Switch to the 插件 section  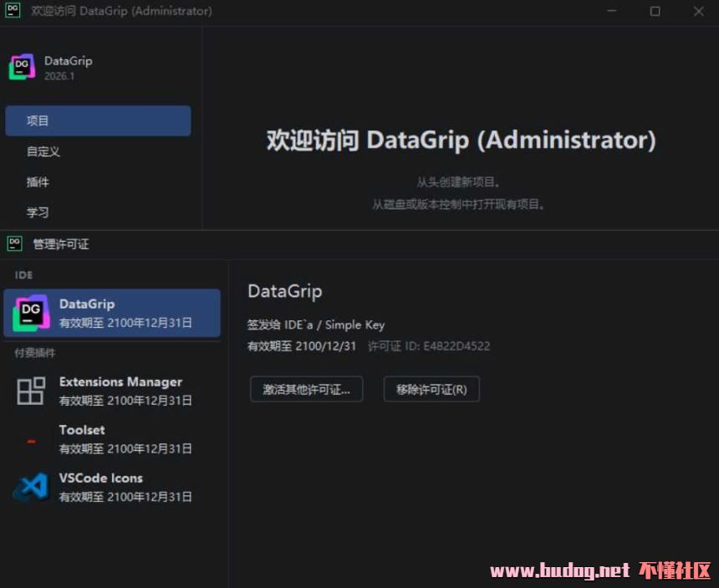(38, 182)
